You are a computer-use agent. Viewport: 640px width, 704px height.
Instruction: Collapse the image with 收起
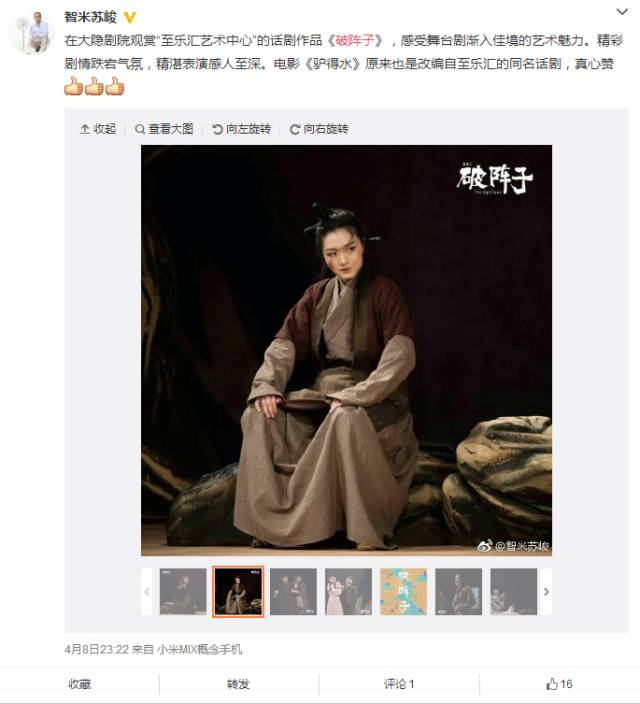[98, 129]
